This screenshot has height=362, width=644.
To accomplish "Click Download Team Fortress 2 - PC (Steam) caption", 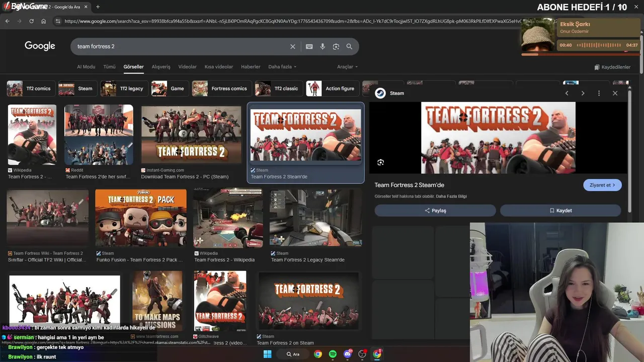I will [x=185, y=177].
